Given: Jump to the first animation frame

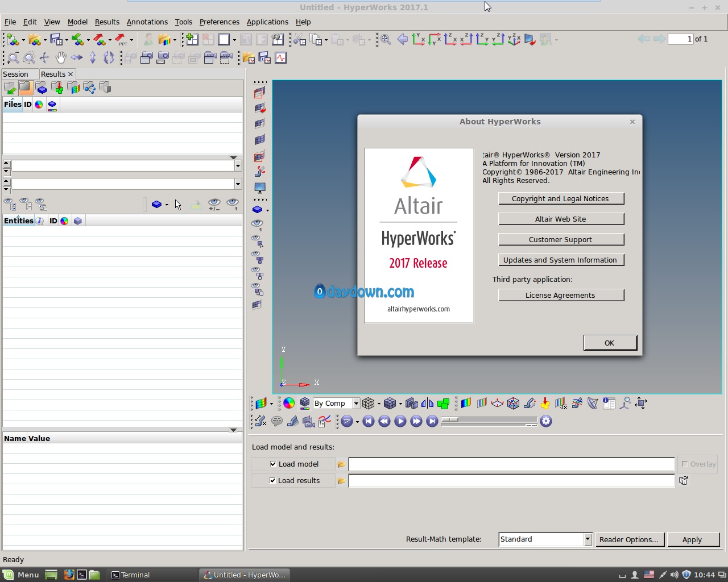Looking at the screenshot, I should tap(369, 421).
